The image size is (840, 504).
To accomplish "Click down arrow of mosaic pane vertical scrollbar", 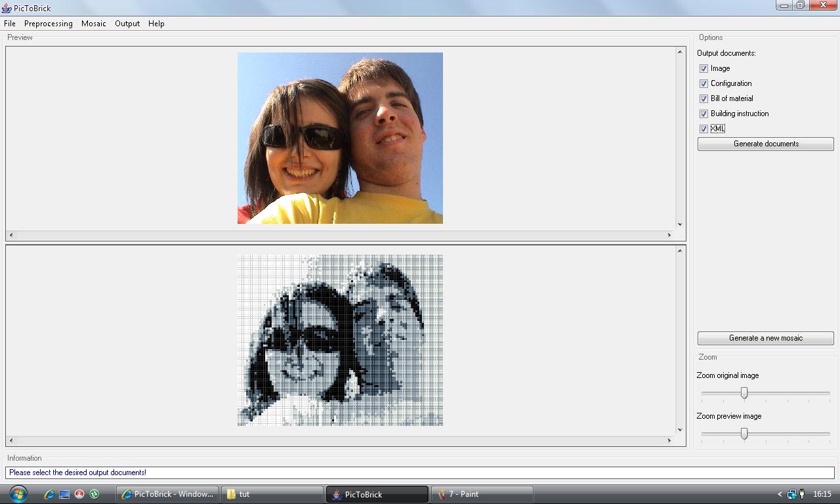I will click(681, 430).
